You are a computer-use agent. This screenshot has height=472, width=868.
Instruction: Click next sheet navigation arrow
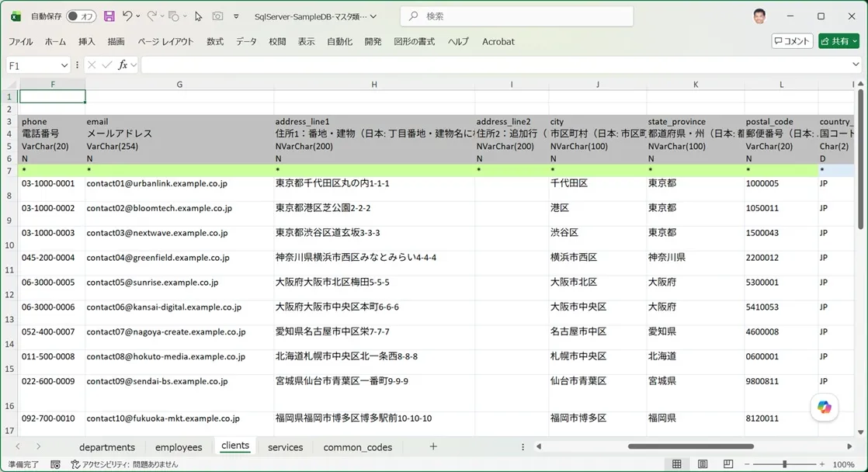pos(37,446)
